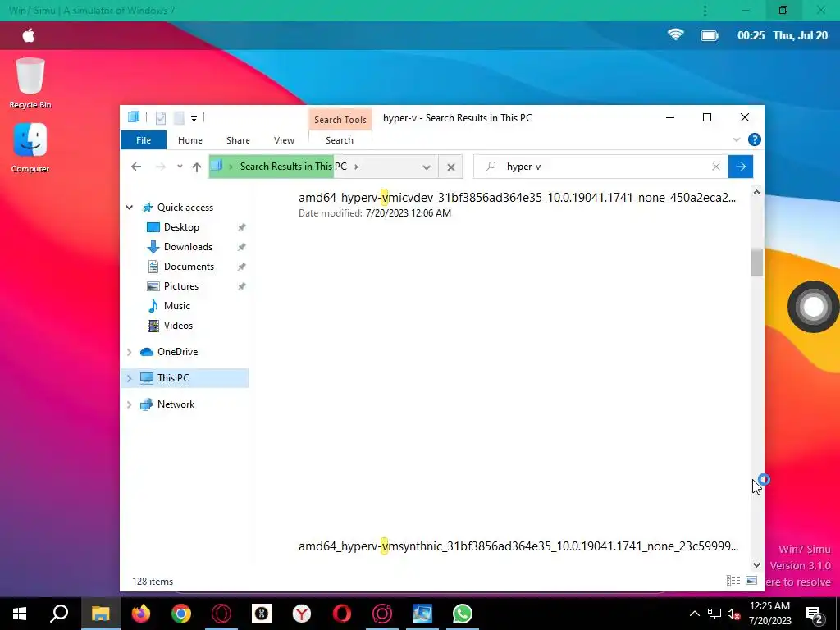Click the Apple logo in top bar
The height and width of the screenshot is (630, 840).
point(29,35)
